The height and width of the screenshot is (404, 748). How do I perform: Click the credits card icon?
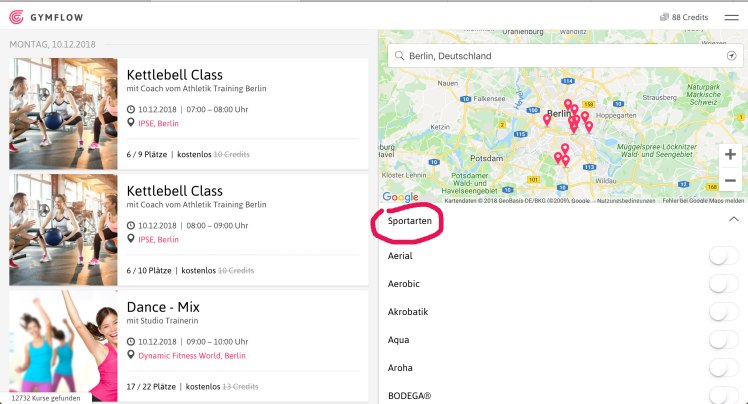tap(664, 17)
